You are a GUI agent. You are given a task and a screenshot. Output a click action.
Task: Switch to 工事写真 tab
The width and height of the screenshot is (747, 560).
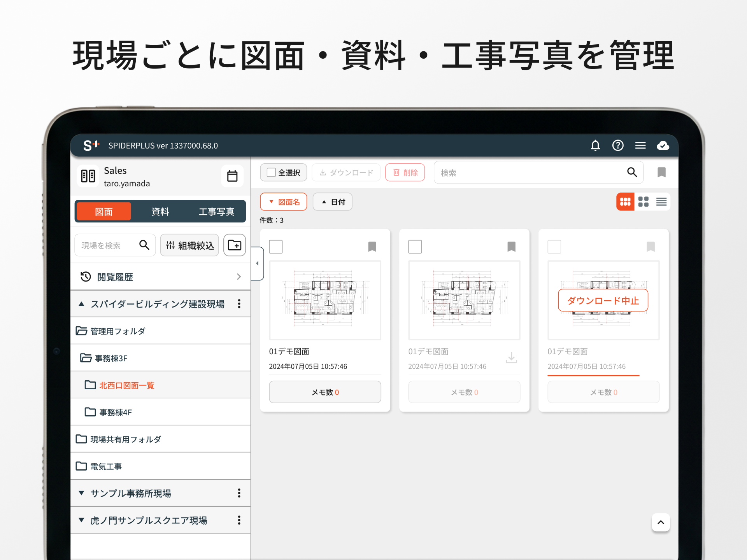217,212
